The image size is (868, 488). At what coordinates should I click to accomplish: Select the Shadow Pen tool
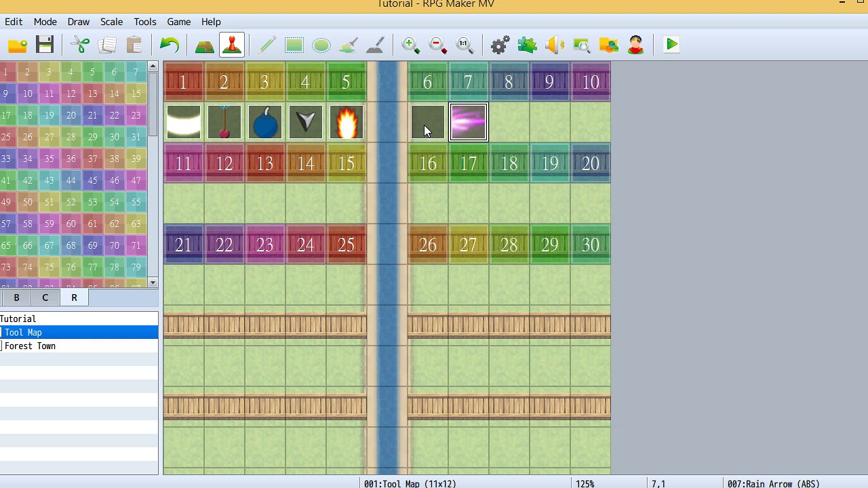376,45
